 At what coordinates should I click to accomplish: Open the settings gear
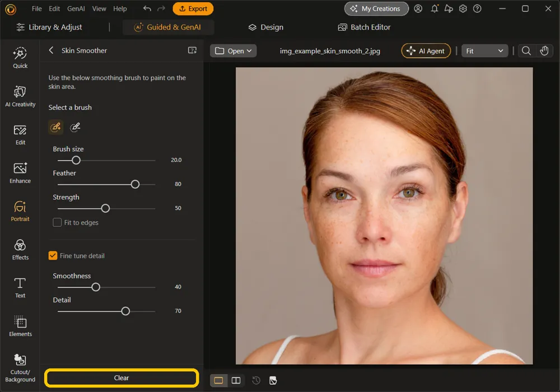pos(463,8)
